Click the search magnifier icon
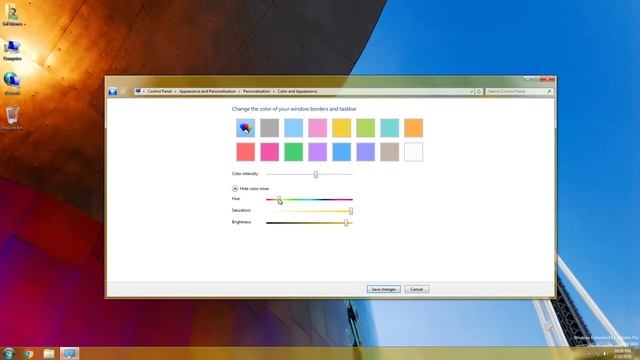Viewport: 640px width, 360px height. click(x=549, y=91)
